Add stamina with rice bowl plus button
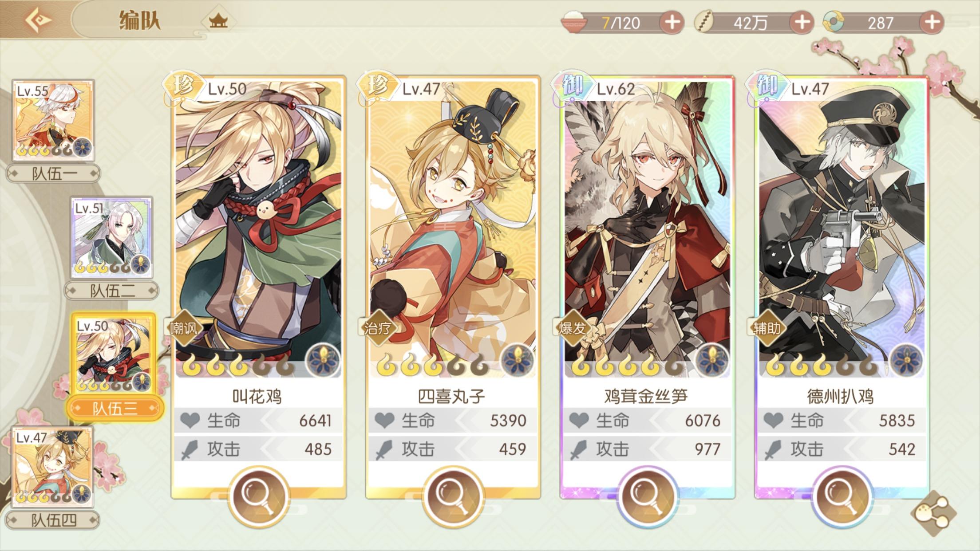This screenshot has width=980, height=551. (x=672, y=22)
